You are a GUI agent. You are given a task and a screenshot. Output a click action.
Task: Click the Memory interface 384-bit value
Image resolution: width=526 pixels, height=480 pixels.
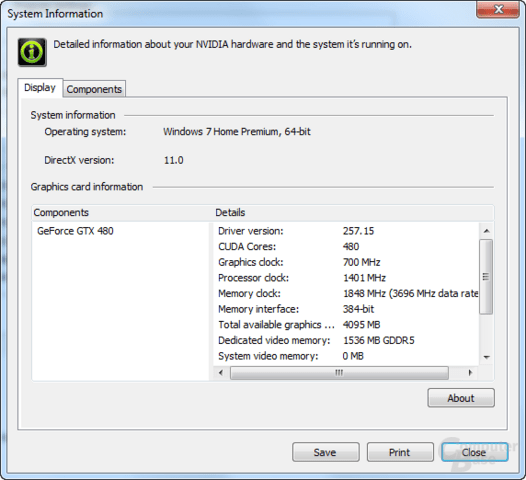pyautogui.click(x=358, y=309)
